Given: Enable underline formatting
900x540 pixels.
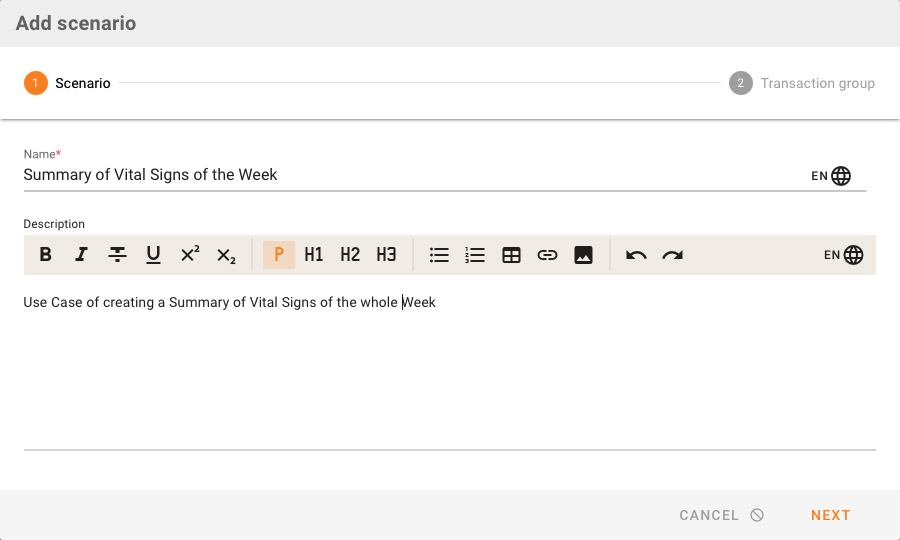Looking at the screenshot, I should [154, 255].
